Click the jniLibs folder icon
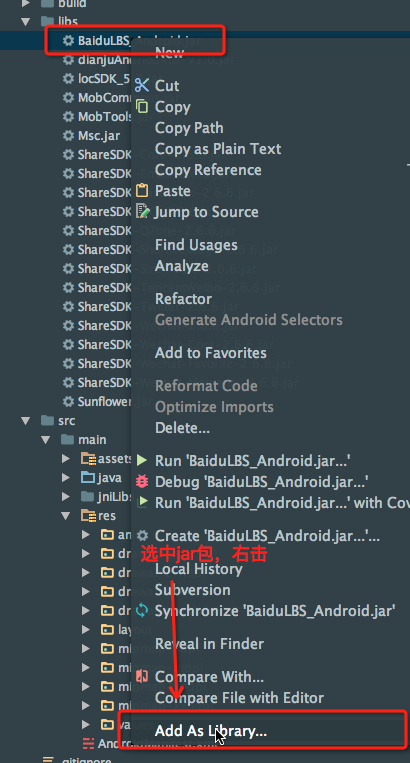 click(x=88, y=496)
